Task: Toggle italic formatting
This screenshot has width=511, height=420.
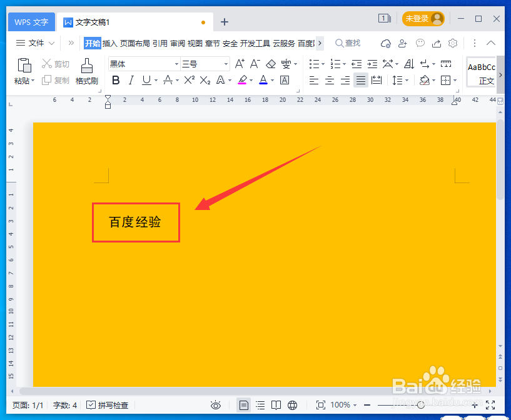Action: [131, 80]
